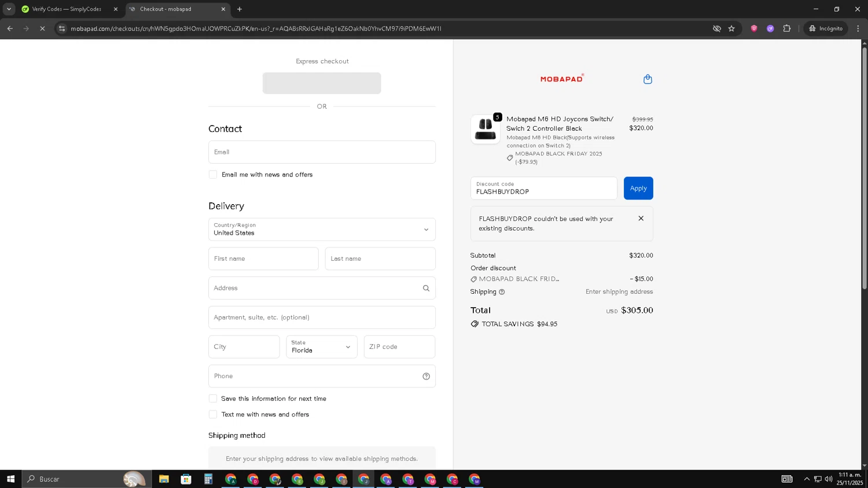Close the Verify Codes — SimplyCodes tab
This screenshot has height=488, width=868.
pos(116,9)
